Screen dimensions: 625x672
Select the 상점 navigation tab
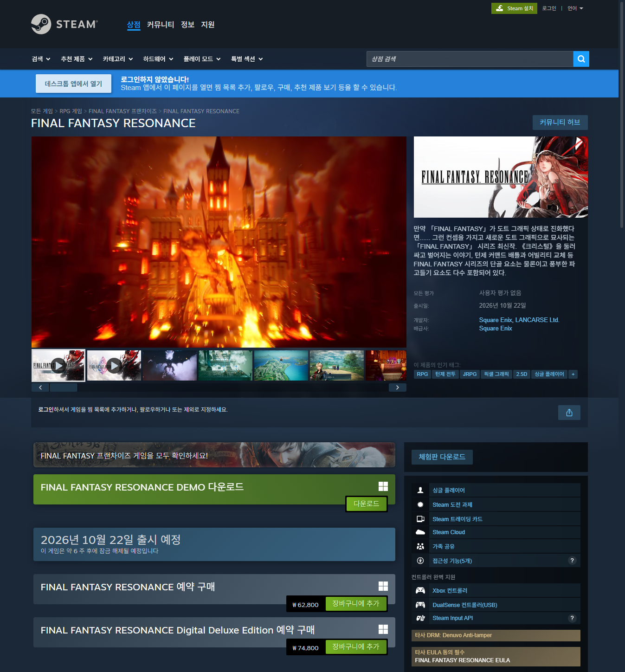tap(134, 25)
